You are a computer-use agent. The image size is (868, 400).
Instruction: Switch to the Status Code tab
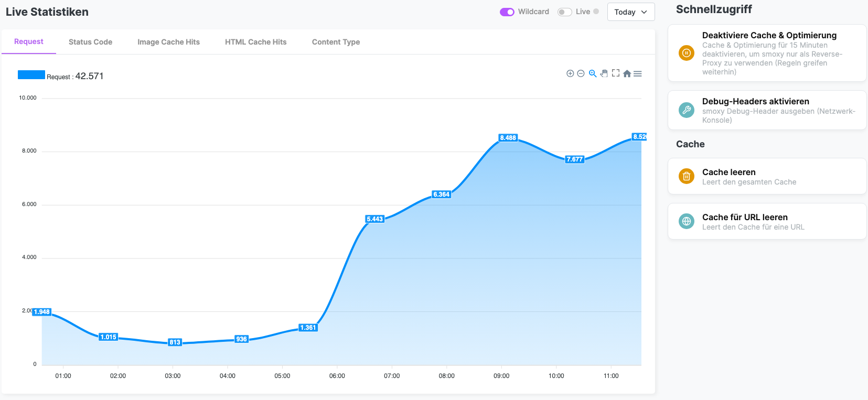[90, 42]
